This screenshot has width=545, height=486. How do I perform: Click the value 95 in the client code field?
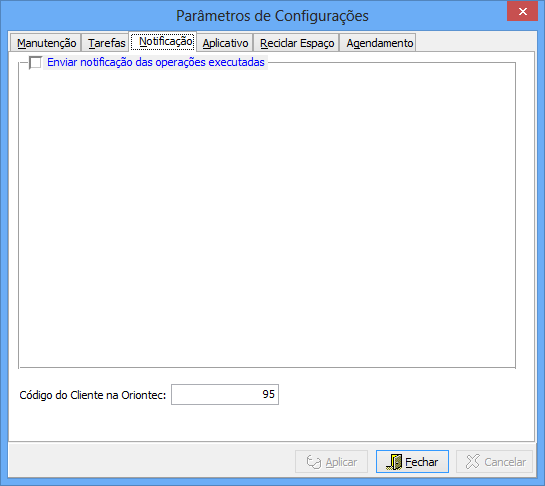coord(268,394)
